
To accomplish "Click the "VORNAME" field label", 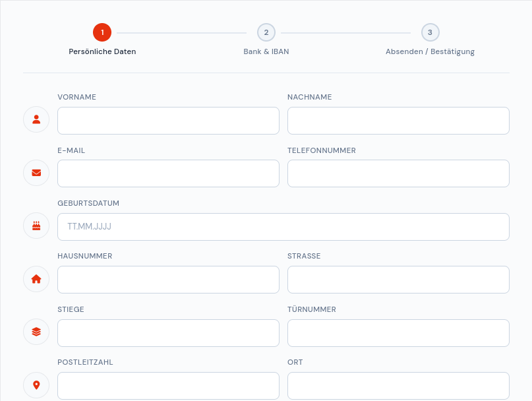I will 76,97.
